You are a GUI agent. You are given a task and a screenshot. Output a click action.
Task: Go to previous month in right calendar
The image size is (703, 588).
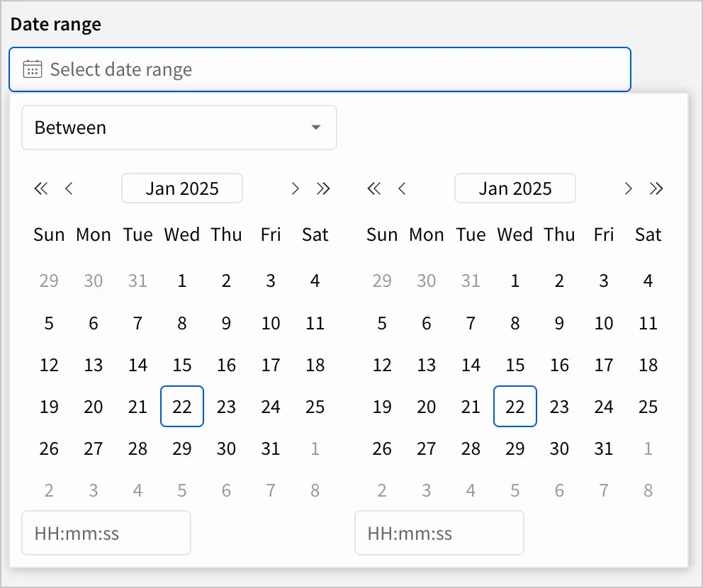[402, 188]
